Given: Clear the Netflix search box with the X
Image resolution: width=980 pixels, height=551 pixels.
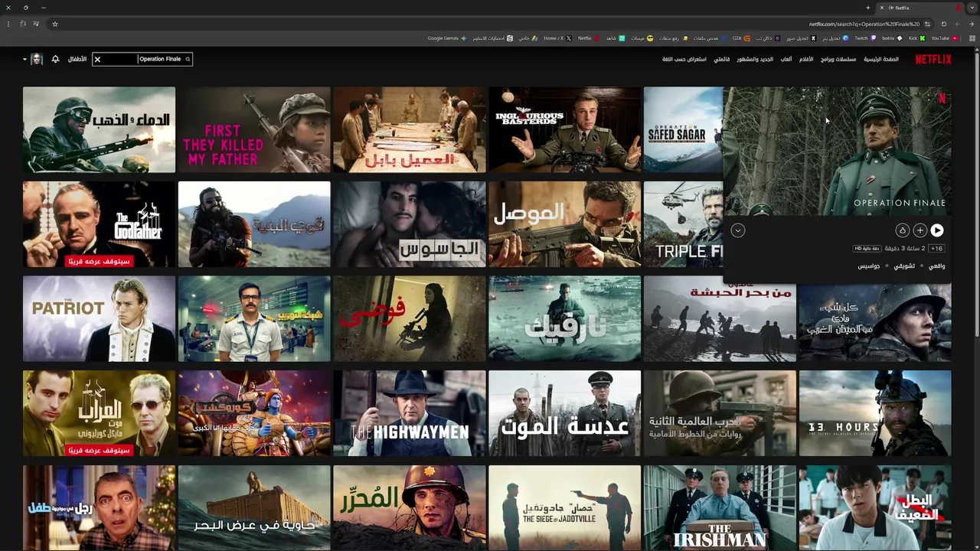Looking at the screenshot, I should point(97,59).
